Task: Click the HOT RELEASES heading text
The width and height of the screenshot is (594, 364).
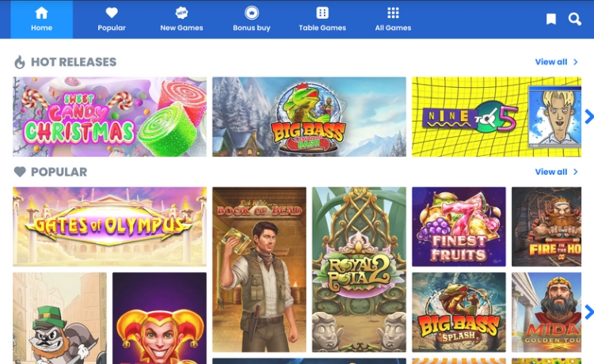Action: [x=74, y=62]
